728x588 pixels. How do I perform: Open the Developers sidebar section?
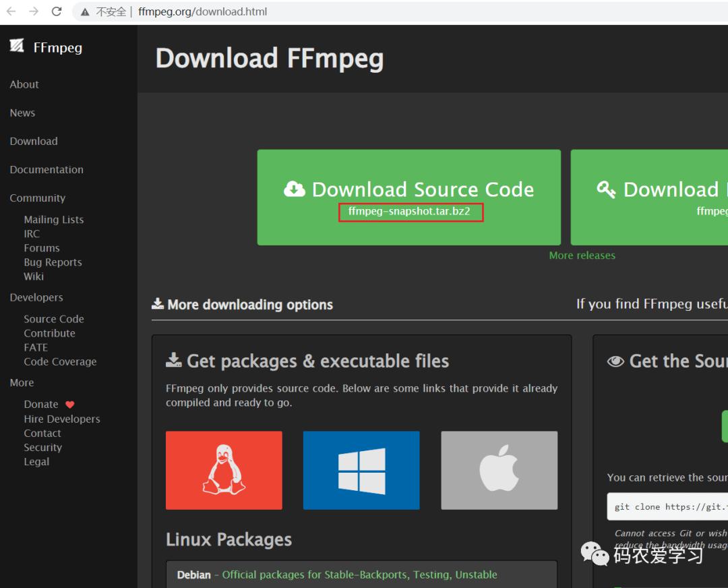[x=36, y=298]
